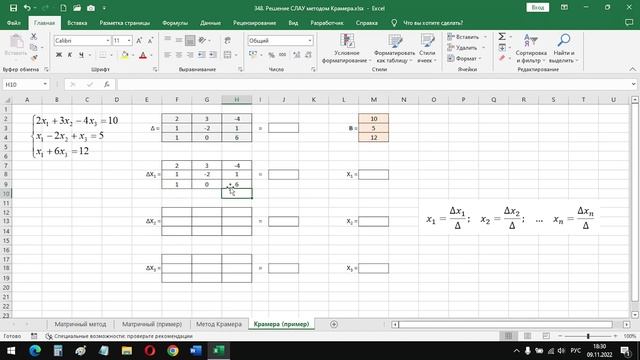Click the Удалить cells button

tap(466, 47)
